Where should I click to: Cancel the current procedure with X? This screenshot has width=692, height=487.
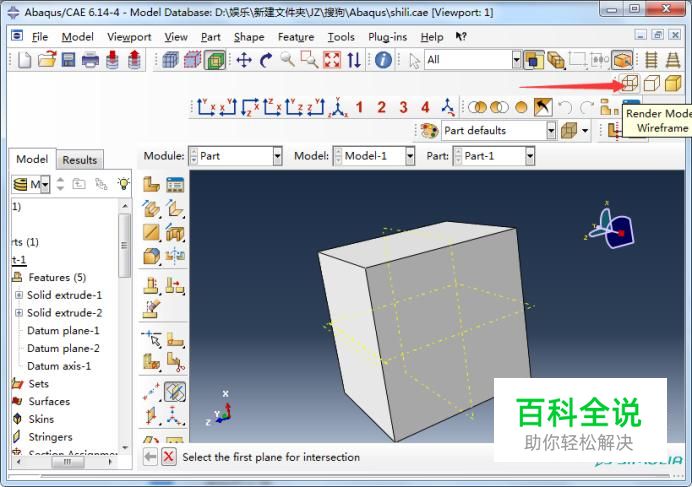click(x=168, y=457)
